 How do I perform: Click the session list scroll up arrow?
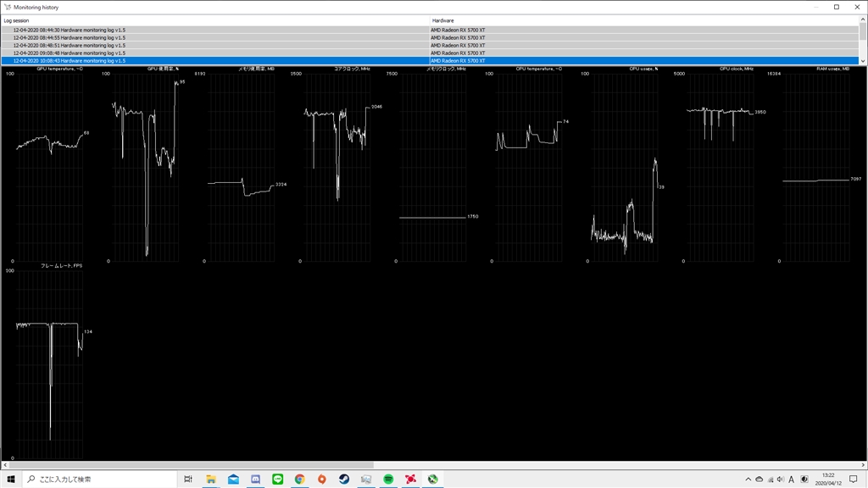tap(862, 20)
